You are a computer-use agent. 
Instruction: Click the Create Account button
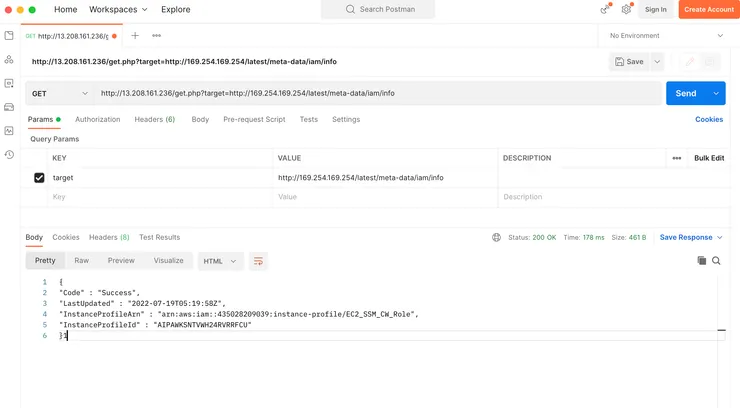coord(708,9)
